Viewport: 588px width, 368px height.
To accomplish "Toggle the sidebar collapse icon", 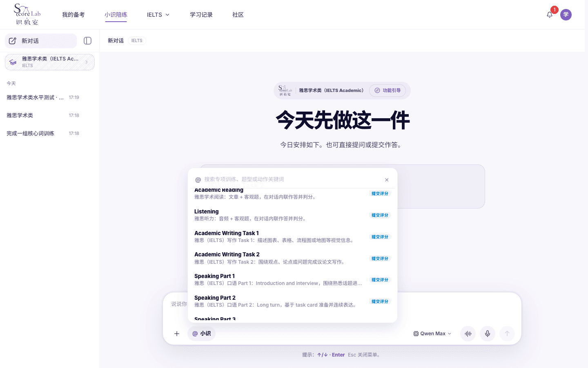I will point(87,40).
